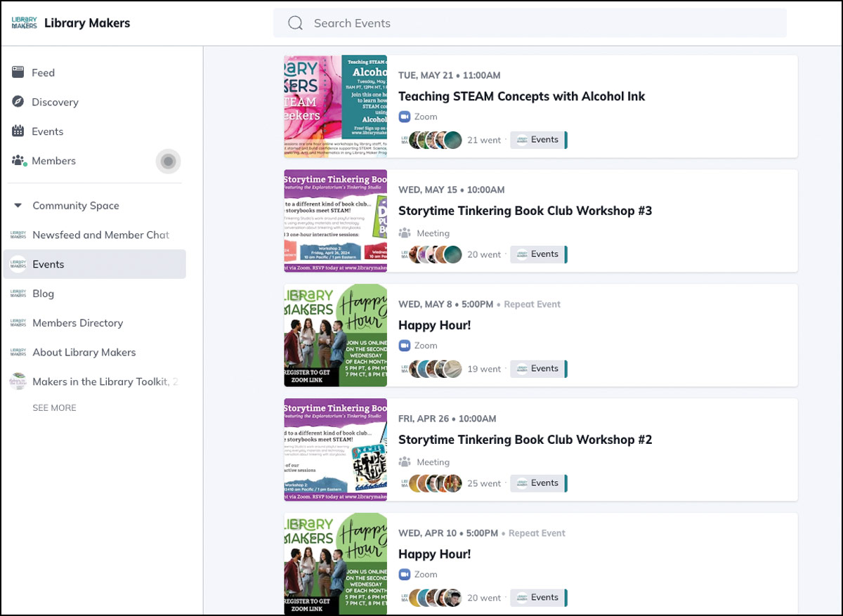Image resolution: width=843 pixels, height=616 pixels.
Task: Collapse the Community Space section
Action: pyautogui.click(x=18, y=206)
